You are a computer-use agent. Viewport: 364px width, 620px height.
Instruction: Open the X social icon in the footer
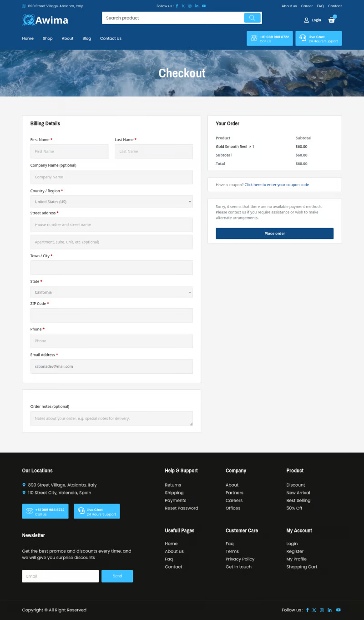pos(314,610)
